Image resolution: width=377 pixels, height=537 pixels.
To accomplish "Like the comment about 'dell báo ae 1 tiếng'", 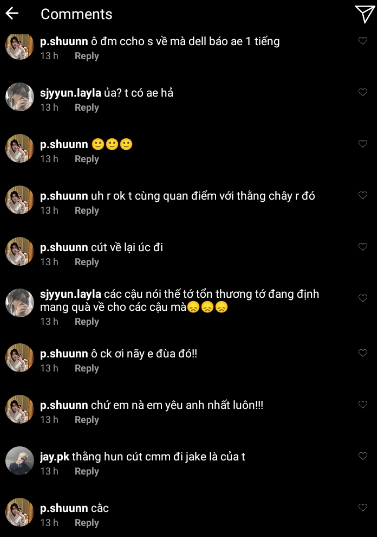I will point(362,41).
